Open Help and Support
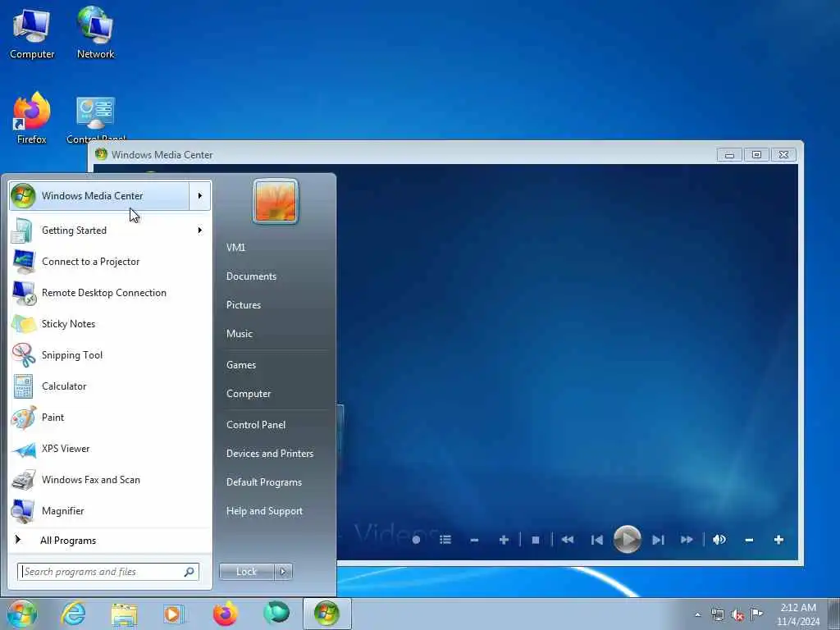The width and height of the screenshot is (840, 630). click(264, 511)
